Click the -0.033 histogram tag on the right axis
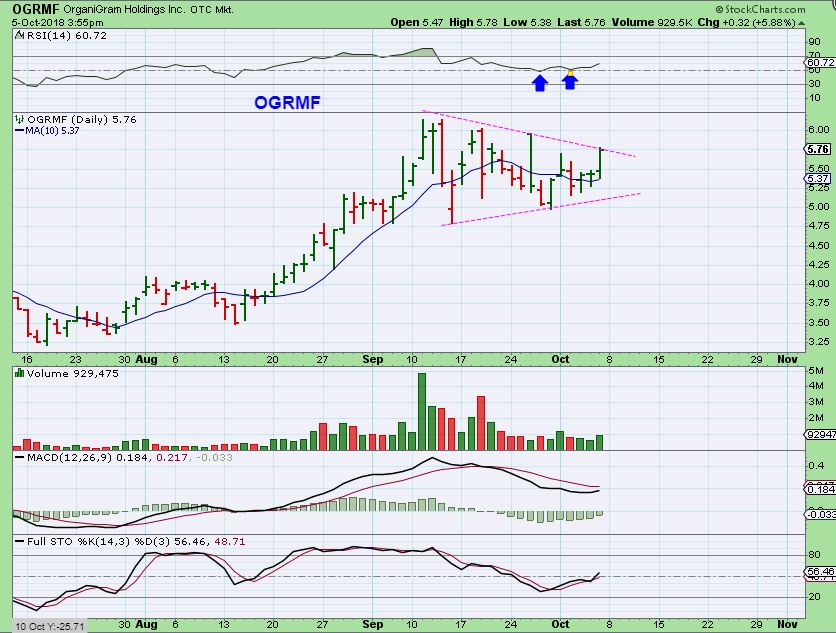The width and height of the screenshot is (836, 633). (x=821, y=514)
